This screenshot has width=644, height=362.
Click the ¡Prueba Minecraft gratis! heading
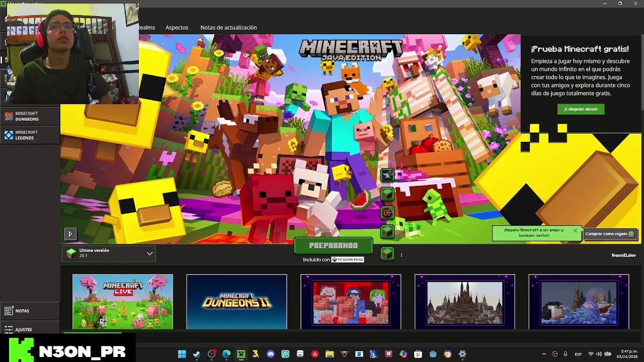click(580, 49)
